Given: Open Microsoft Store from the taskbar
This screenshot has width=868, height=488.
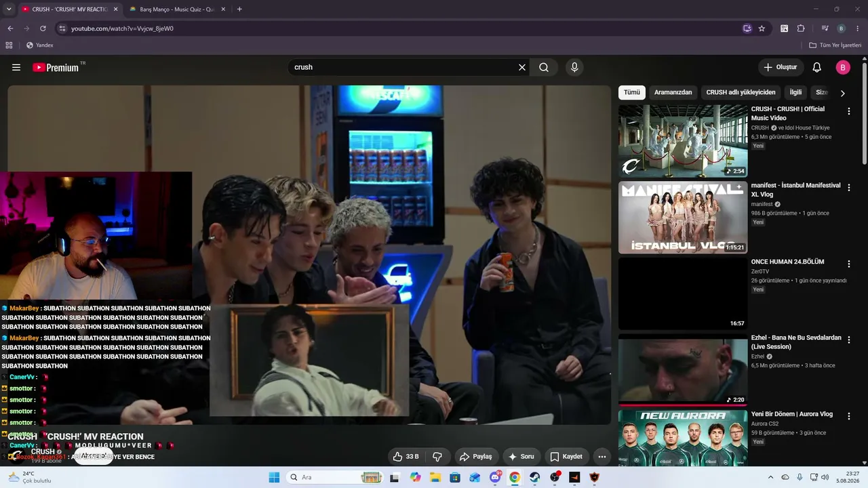Looking at the screenshot, I should click(455, 477).
